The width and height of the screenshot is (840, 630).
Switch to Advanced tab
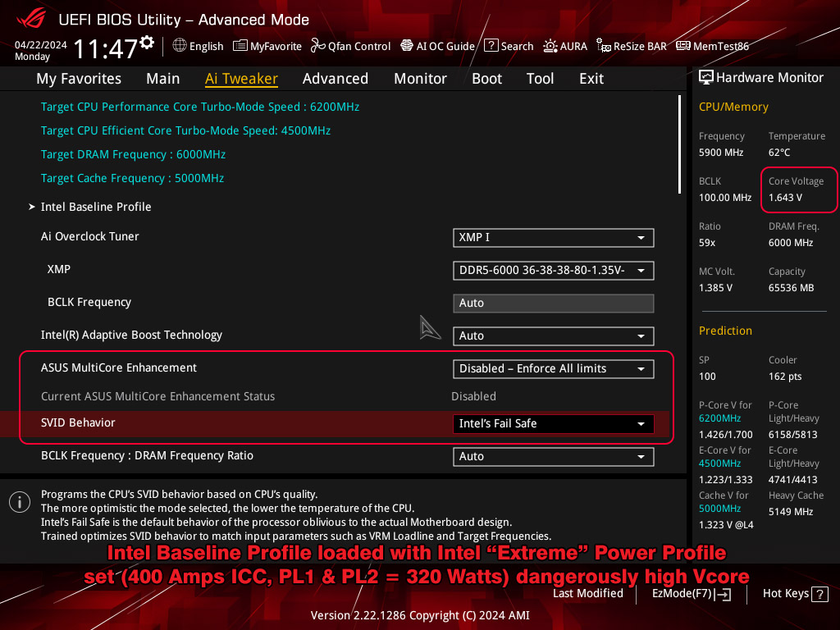[336, 79]
